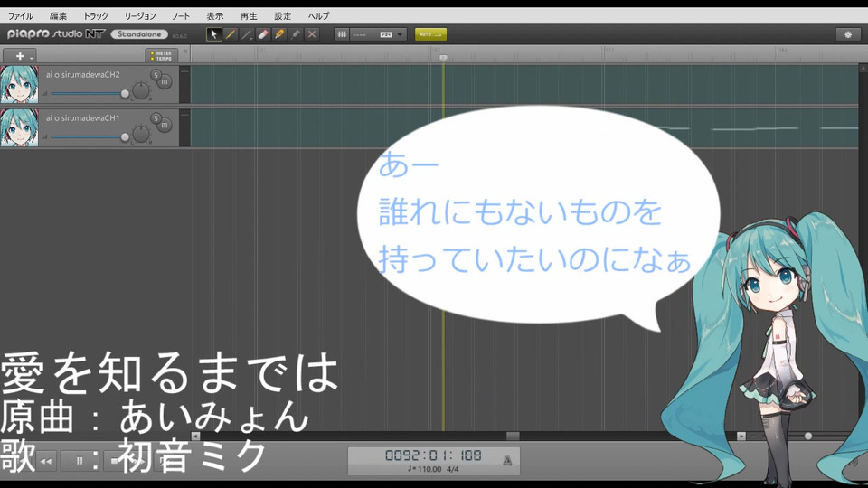Click the track name ai o sirumadewaCH2
868x488 pixels.
pos(83,75)
